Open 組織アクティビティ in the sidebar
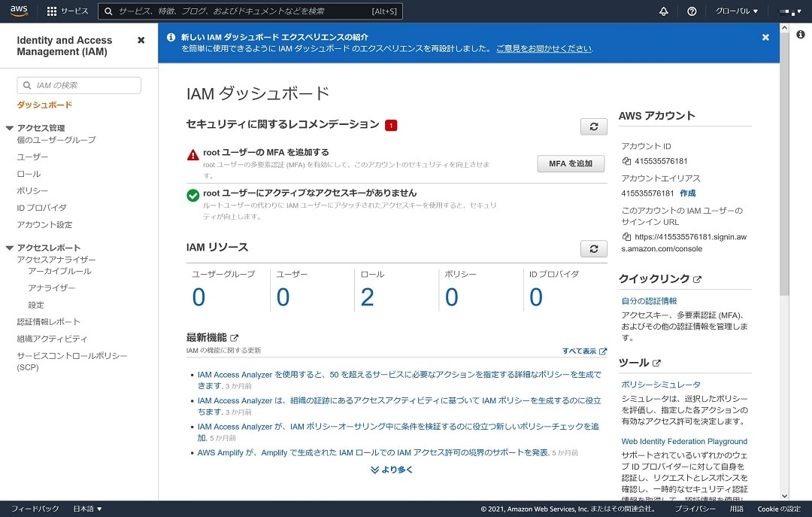The image size is (812, 517). click(x=52, y=339)
